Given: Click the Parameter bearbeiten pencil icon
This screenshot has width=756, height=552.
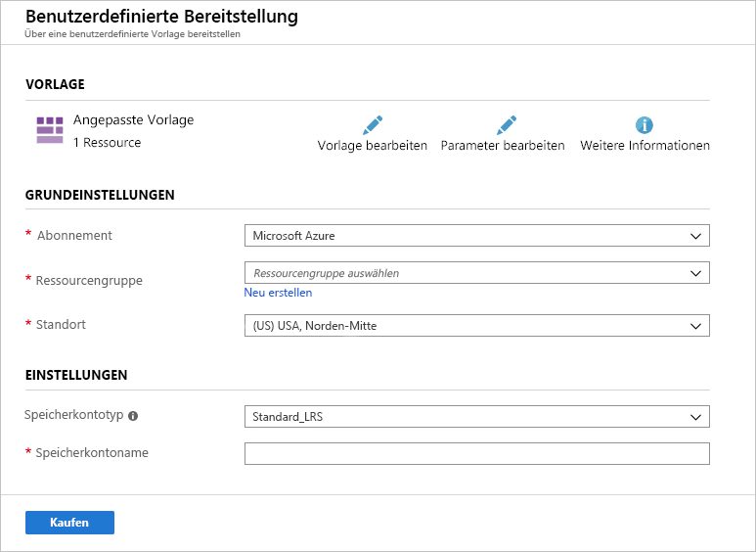Looking at the screenshot, I should coord(507,125).
